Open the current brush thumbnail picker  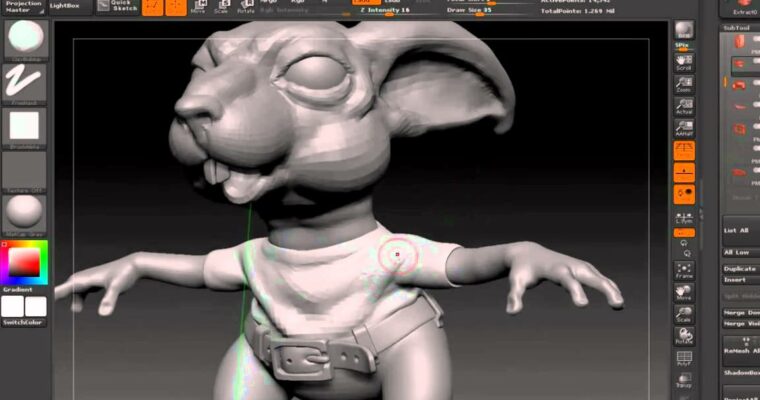click(x=26, y=40)
